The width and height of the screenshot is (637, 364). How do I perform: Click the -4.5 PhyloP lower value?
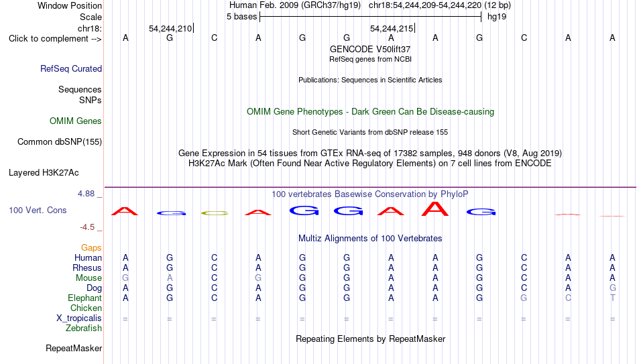click(87, 227)
